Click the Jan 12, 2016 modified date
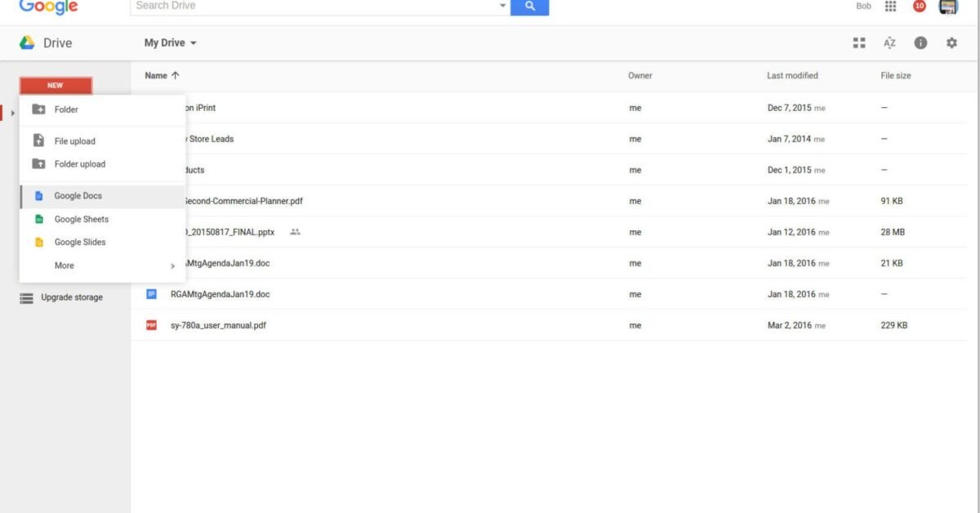 coord(791,232)
